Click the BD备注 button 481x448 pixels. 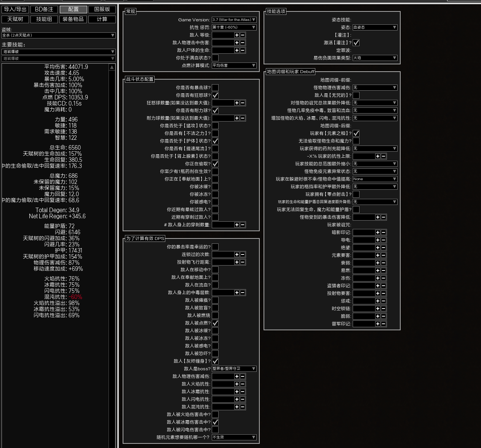44,9
